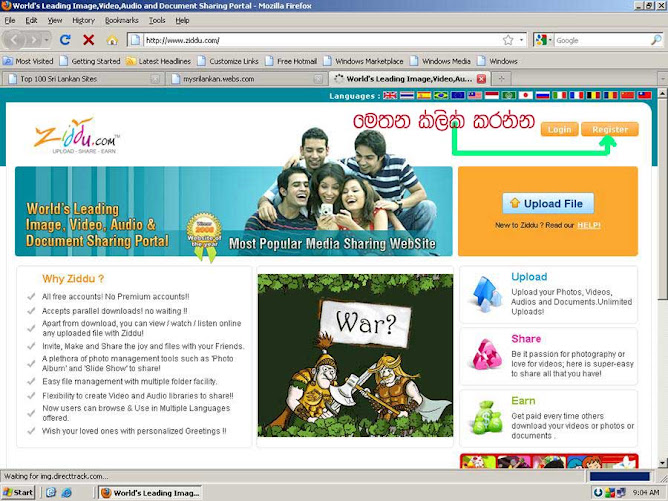Click the pink Share icon

coord(487,354)
